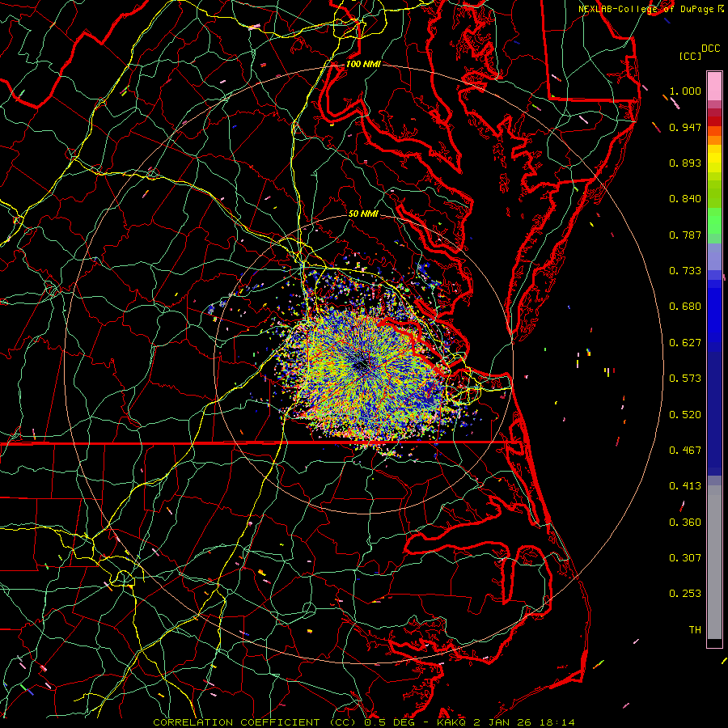Select the 1.000 value on the scale
This screenshot has height=728, width=728.
(x=685, y=91)
